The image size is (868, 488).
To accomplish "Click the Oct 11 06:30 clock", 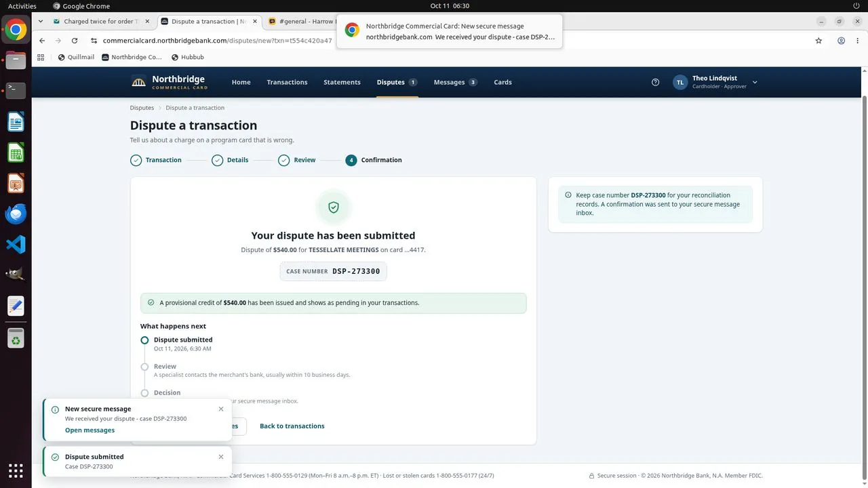I will point(450,6).
